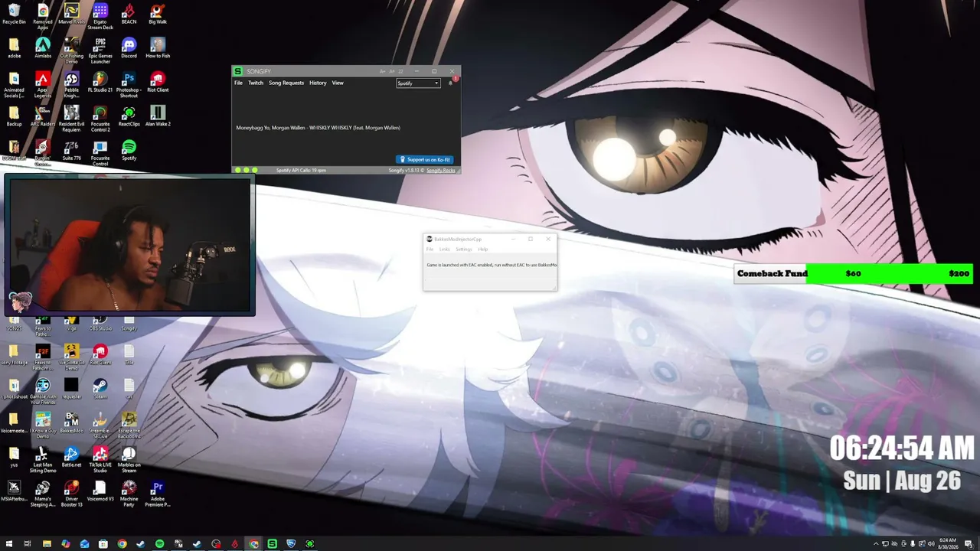This screenshot has width=980, height=551.
Task: Click the current song title text in Songify
Action: [318, 128]
